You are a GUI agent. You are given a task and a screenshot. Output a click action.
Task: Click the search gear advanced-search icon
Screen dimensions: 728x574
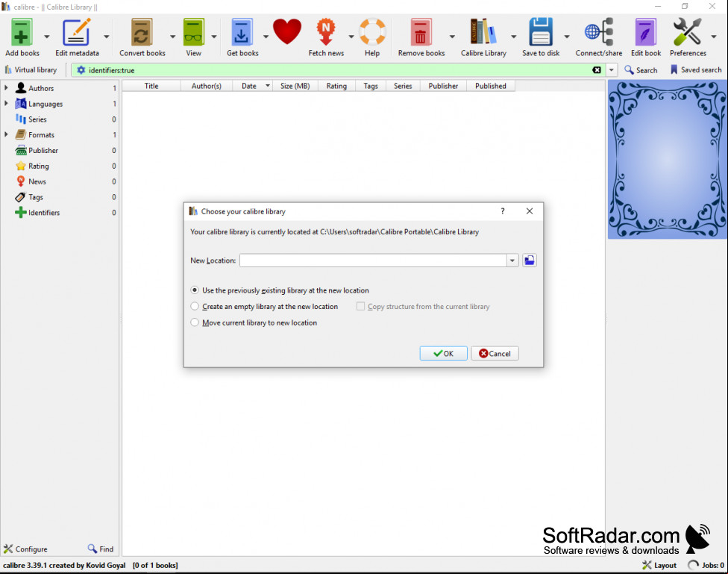[x=81, y=70]
